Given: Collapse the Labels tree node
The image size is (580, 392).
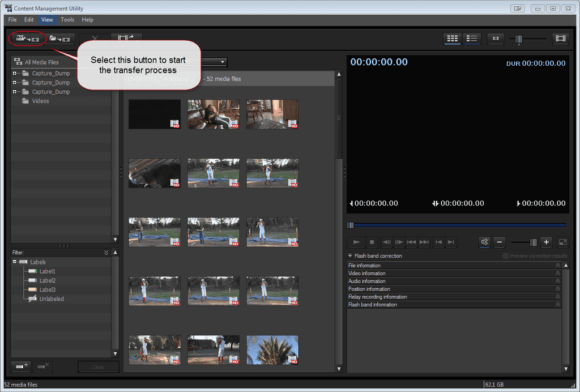Looking at the screenshot, I should pos(15,262).
